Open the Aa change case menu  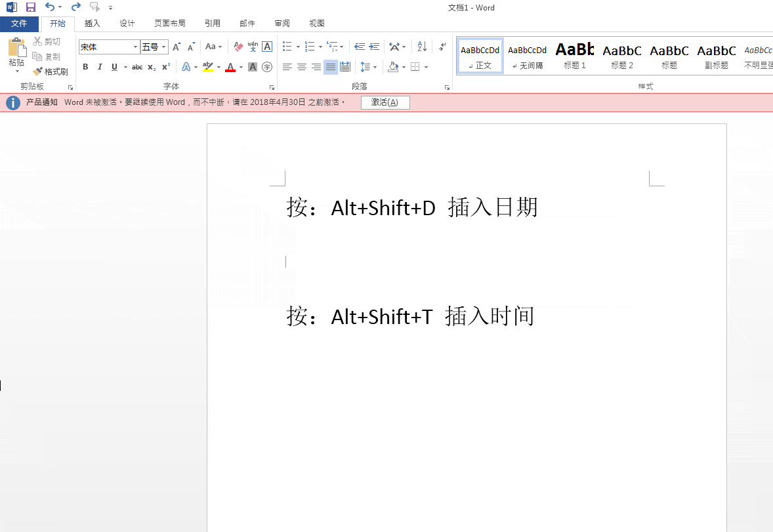click(213, 47)
